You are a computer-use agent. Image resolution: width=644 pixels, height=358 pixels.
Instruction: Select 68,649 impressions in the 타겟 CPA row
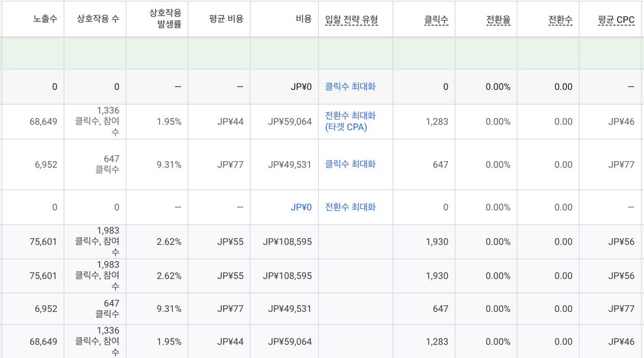coord(43,121)
